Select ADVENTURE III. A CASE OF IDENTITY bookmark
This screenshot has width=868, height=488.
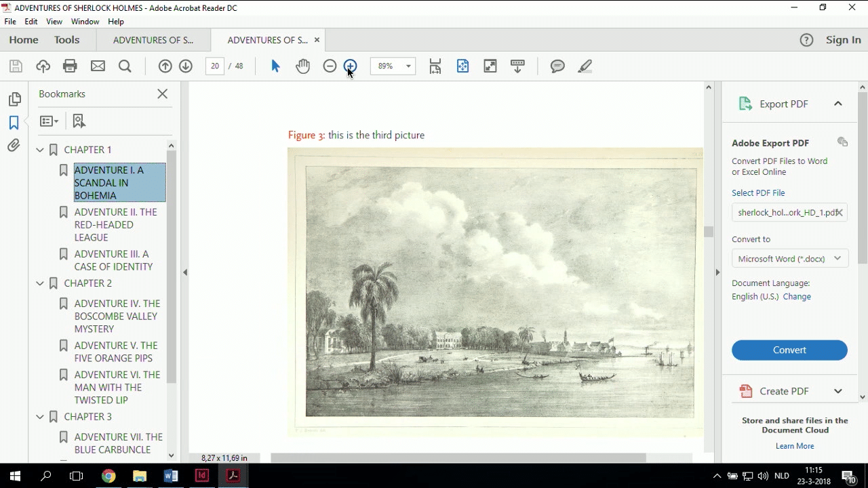[x=114, y=260]
